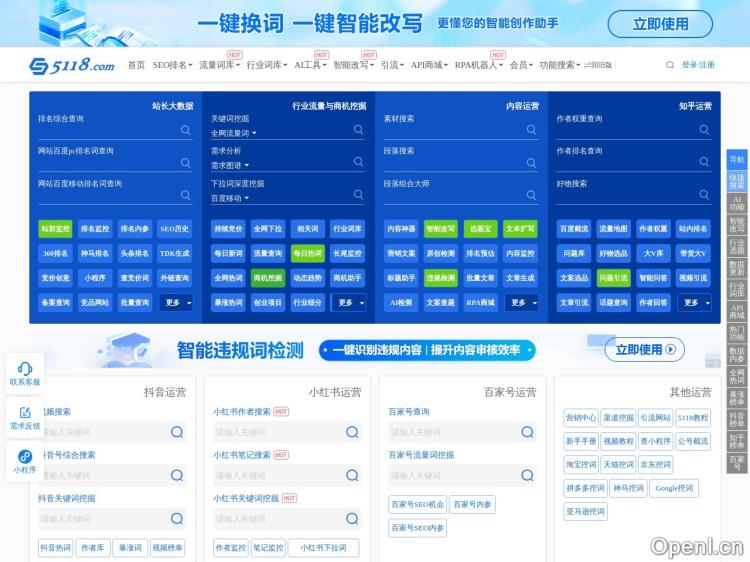Open the API商城 menu in navbar
750x562 pixels.
[429, 65]
